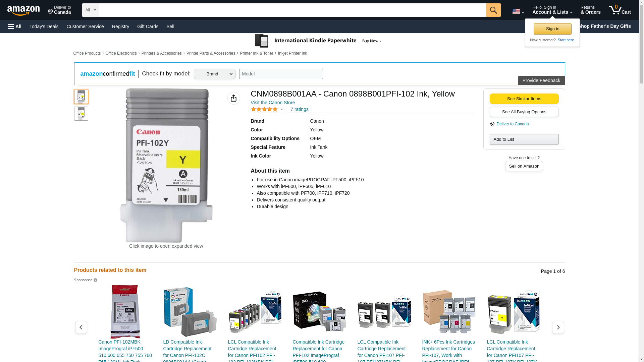
Task: Open the share icon beside product image
Action: (233, 98)
